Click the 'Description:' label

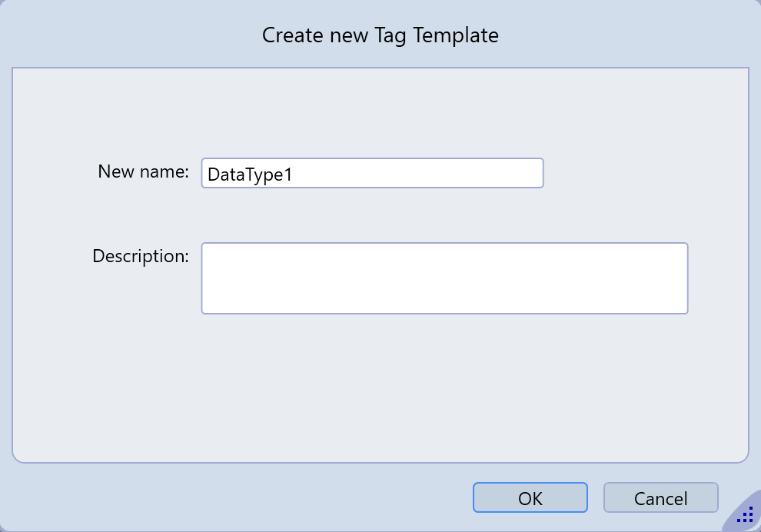pos(140,256)
